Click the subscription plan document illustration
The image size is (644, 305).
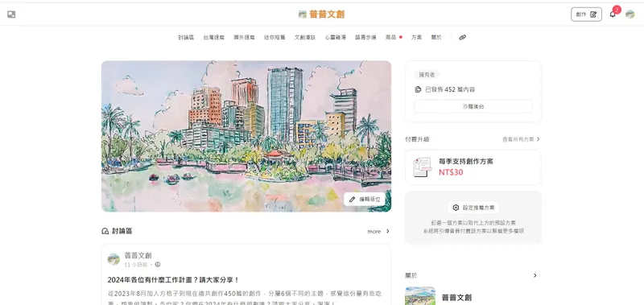pyautogui.click(x=422, y=167)
